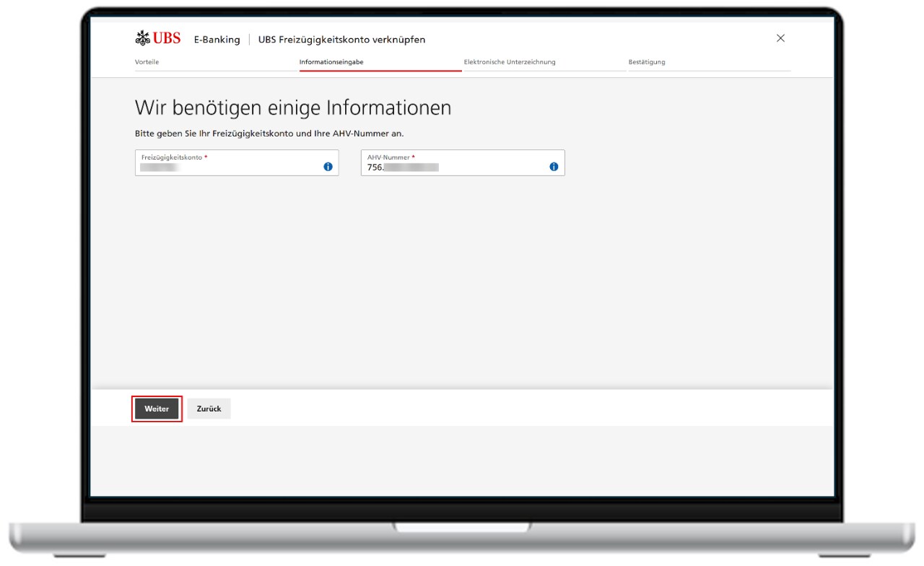Viewport: 924px width, 566px height.
Task: Click the instruction text starting Bitte geben
Action: pyautogui.click(x=269, y=134)
